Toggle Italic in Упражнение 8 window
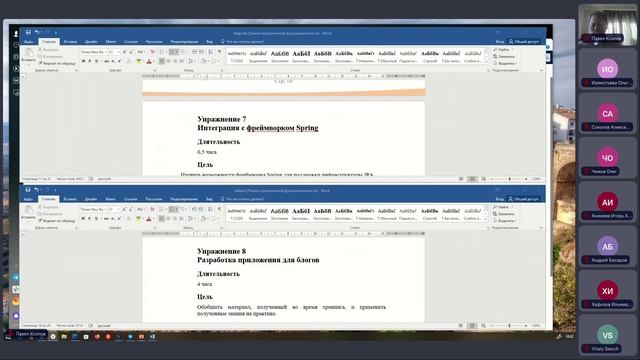The width and height of the screenshot is (640, 360). point(90,219)
